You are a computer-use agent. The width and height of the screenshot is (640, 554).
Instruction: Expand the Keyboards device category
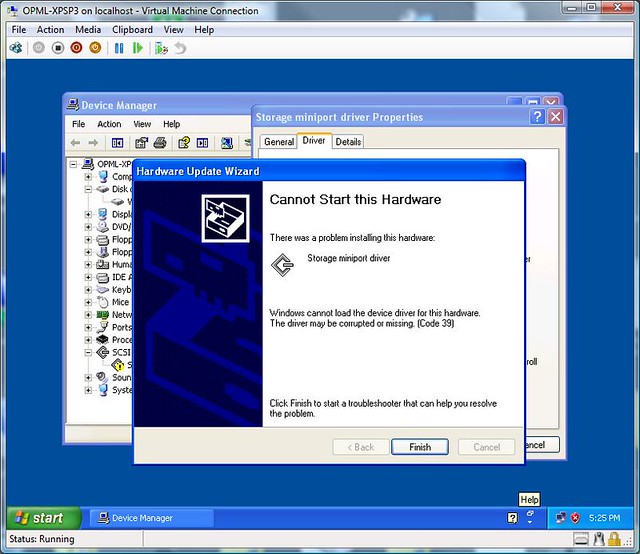point(88,289)
